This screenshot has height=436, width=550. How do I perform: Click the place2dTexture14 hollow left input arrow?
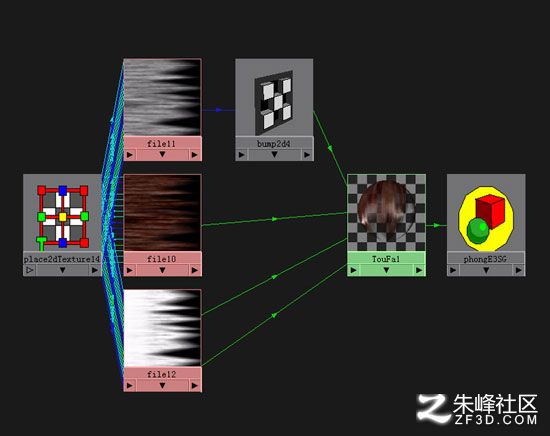pyautogui.click(x=30, y=270)
